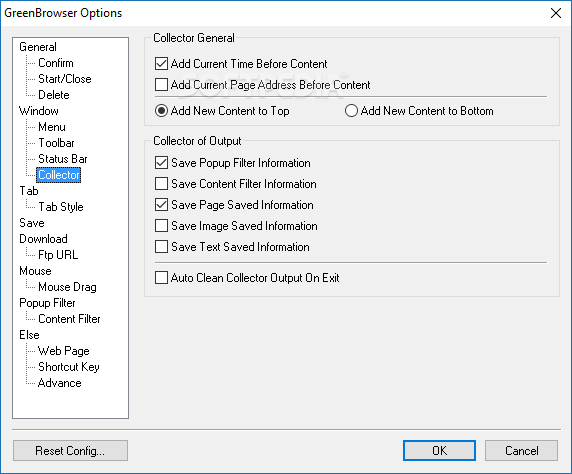Select Ftp URL under Download
Image resolution: width=572 pixels, height=474 pixels.
(58, 255)
